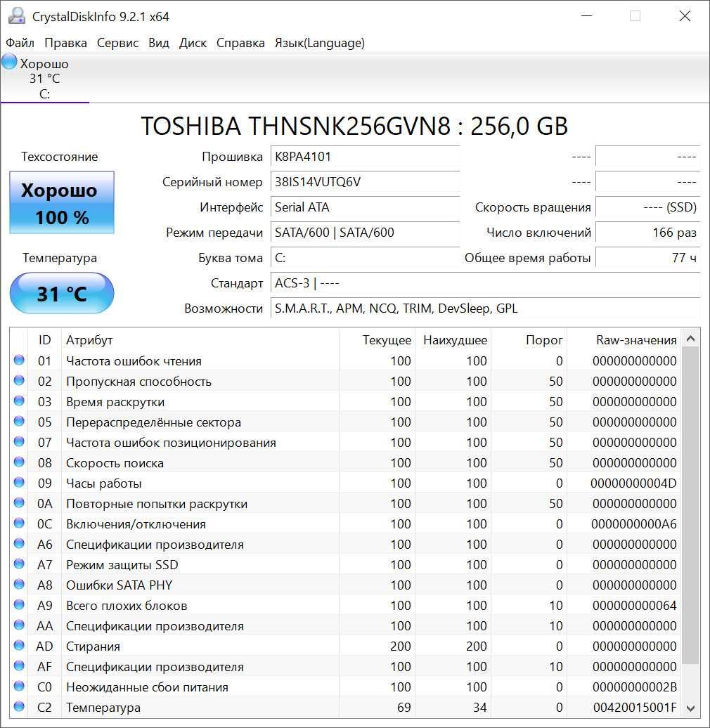Click status orb for Всего плохих блоков row

(19, 604)
